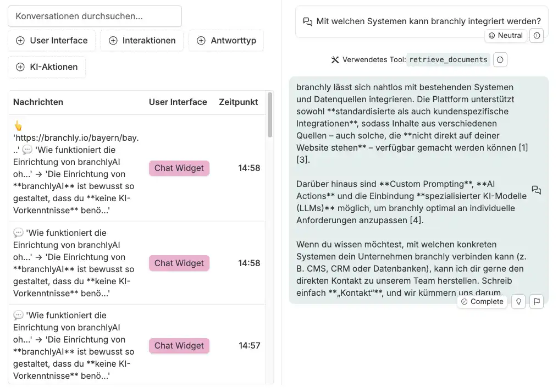Click the tools icon before Verwendetes Tool
The width and height of the screenshot is (558, 392).
click(335, 60)
